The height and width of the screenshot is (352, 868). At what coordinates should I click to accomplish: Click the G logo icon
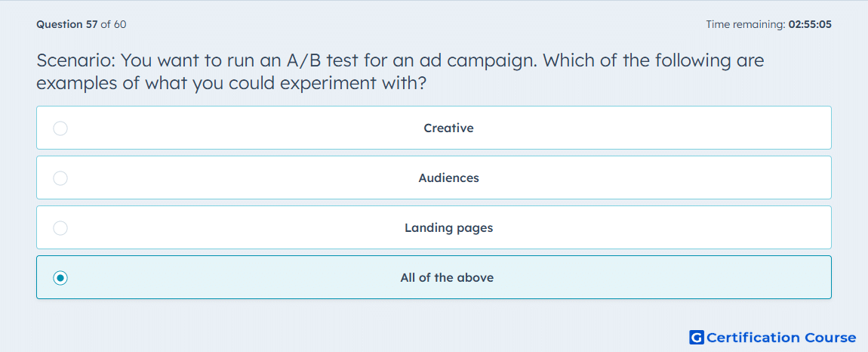pyautogui.click(x=697, y=337)
